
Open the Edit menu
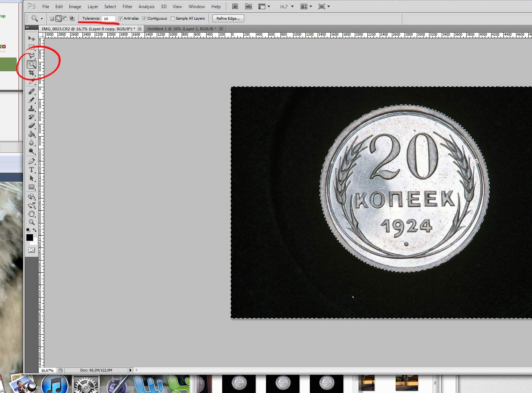click(x=59, y=7)
